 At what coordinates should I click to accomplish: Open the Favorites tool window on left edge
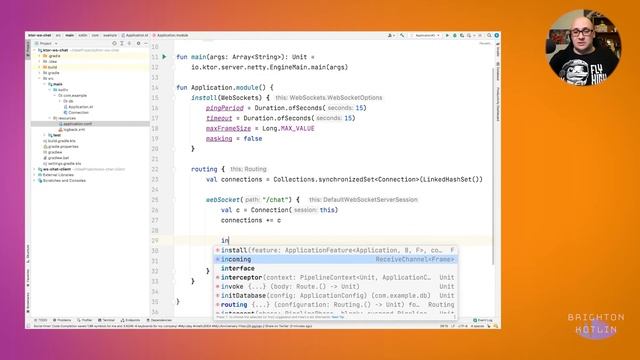[28, 277]
